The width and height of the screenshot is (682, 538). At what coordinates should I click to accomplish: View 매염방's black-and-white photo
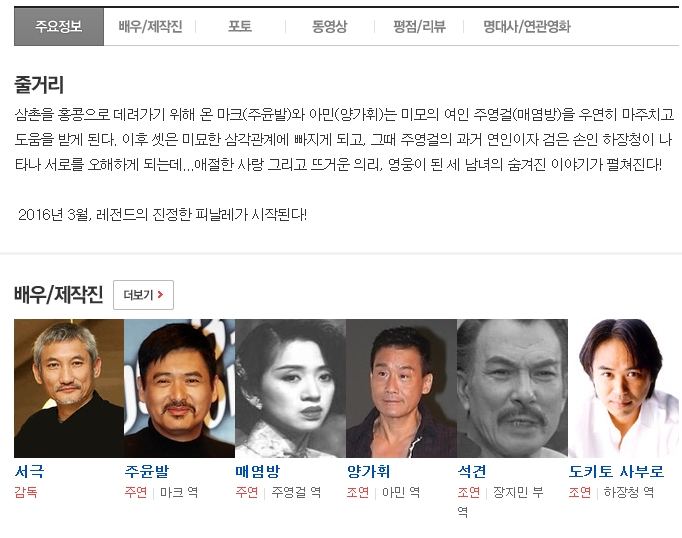coord(291,388)
